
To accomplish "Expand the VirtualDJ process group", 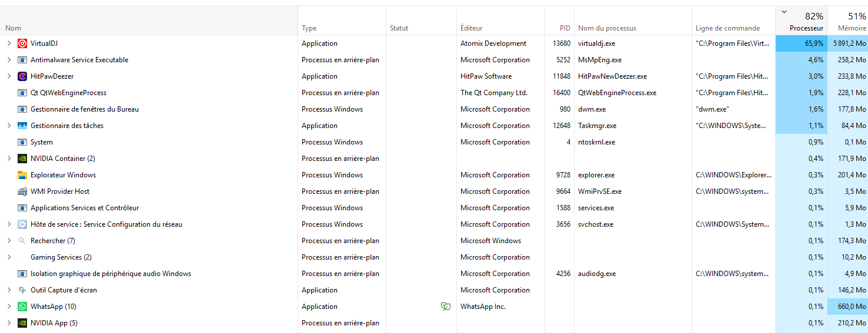I will pos(9,43).
